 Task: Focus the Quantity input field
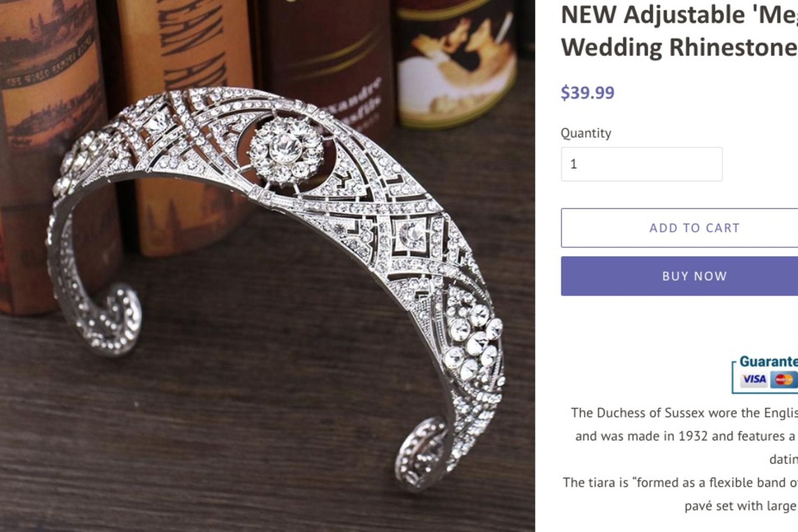641,164
